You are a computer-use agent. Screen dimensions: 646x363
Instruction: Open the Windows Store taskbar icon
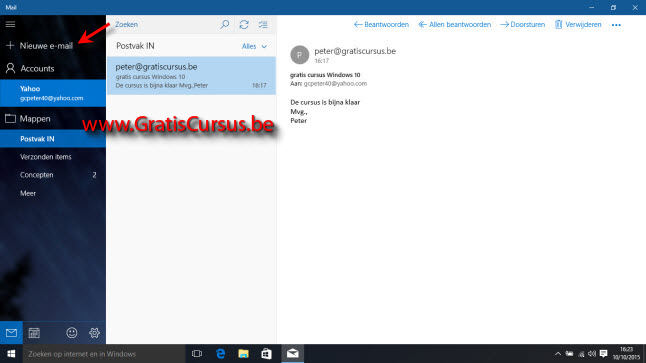(267, 354)
